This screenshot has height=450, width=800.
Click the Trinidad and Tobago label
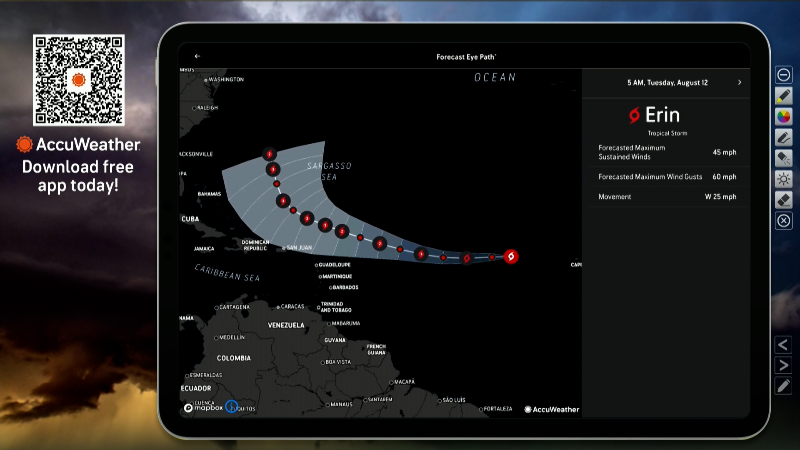[334, 307]
